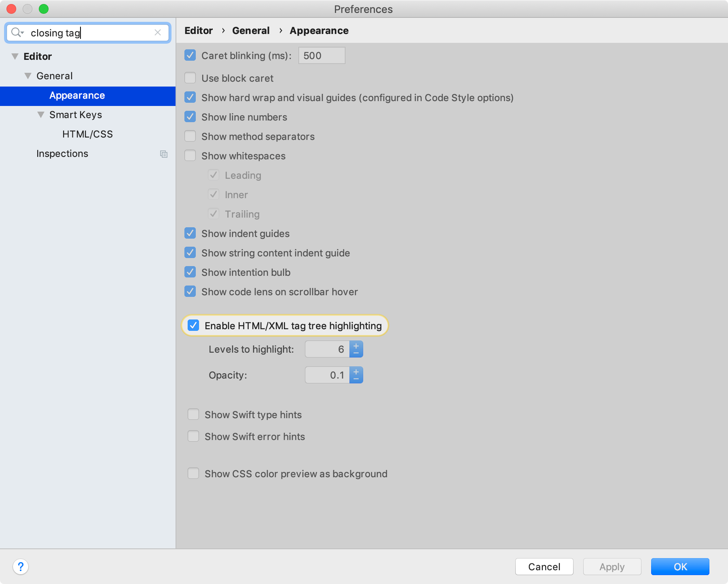Click the Editor breadcrumb
Viewport: 728px width, 584px height.
199,31
